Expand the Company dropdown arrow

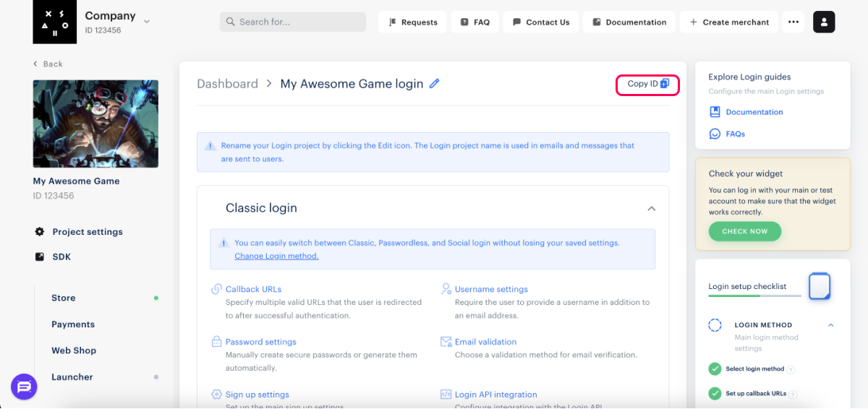tap(147, 22)
